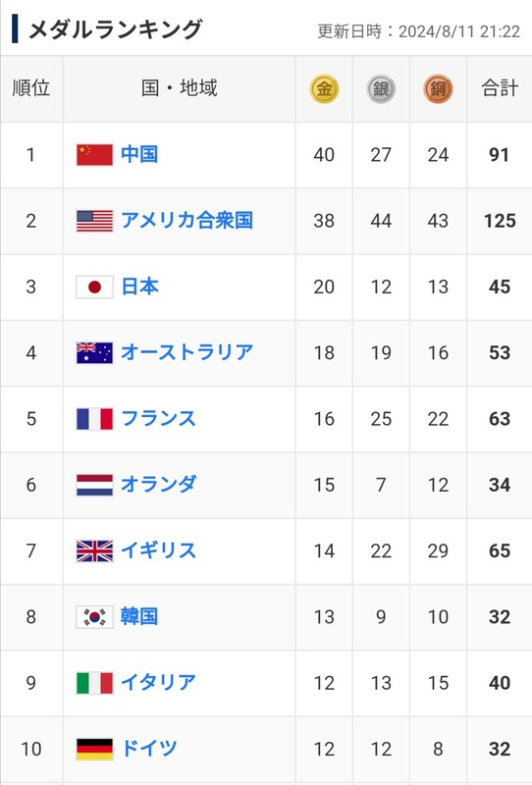Open the 日本 country link
The height and width of the screenshot is (785, 532).
coord(139,287)
